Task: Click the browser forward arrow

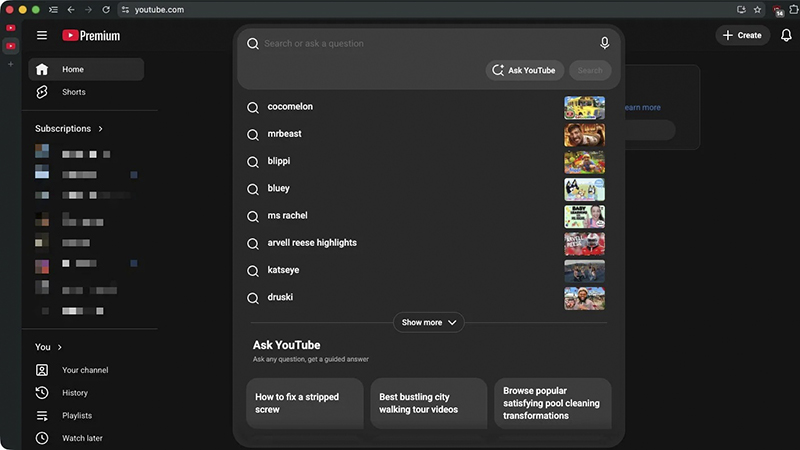Action: tap(88, 10)
